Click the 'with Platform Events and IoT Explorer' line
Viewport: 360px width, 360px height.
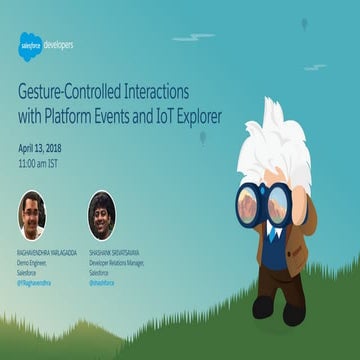pyautogui.click(x=120, y=117)
